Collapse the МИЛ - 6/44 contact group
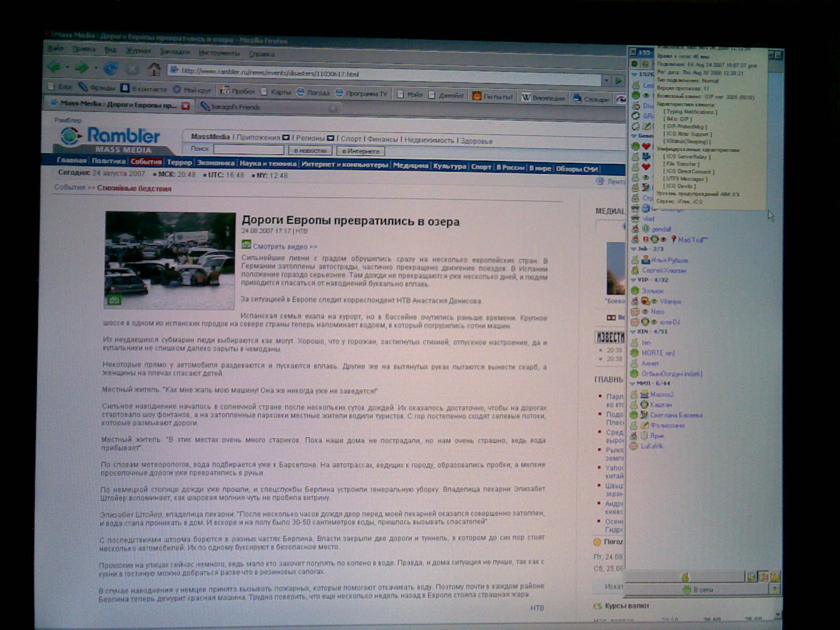 coord(633,383)
